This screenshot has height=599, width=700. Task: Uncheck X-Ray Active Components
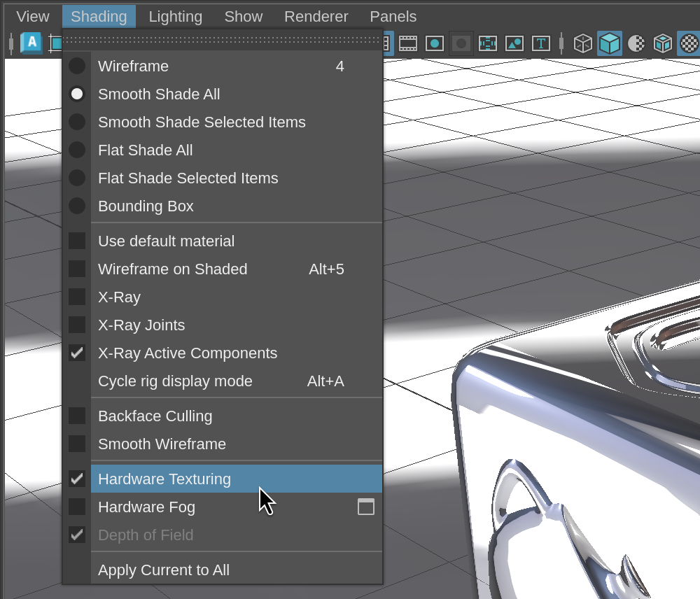[x=223, y=353]
